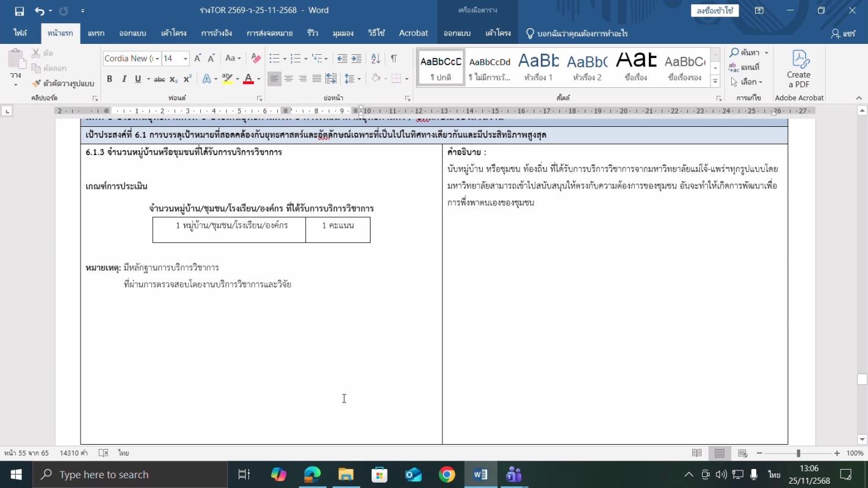Click the Strikethrough icon

[159, 79]
